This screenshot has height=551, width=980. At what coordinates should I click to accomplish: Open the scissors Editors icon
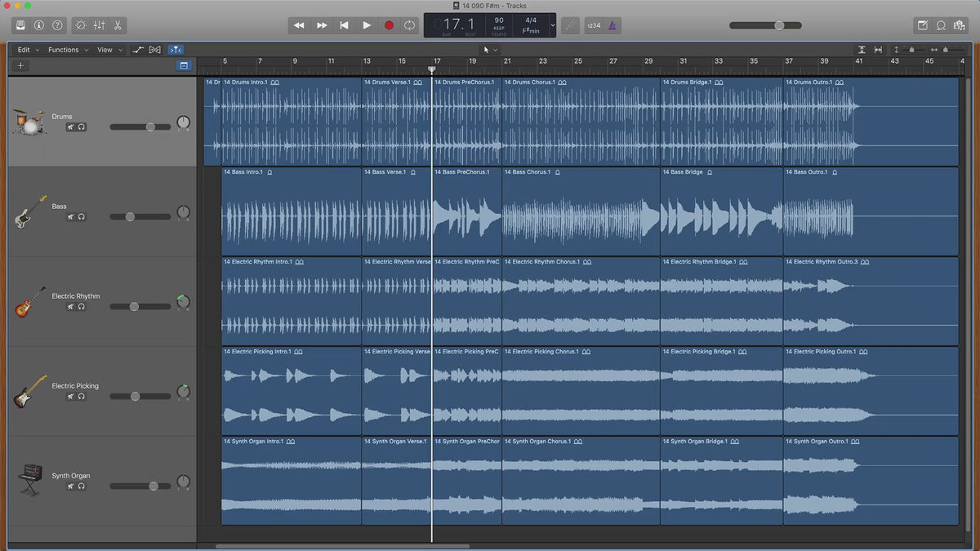pyautogui.click(x=118, y=25)
